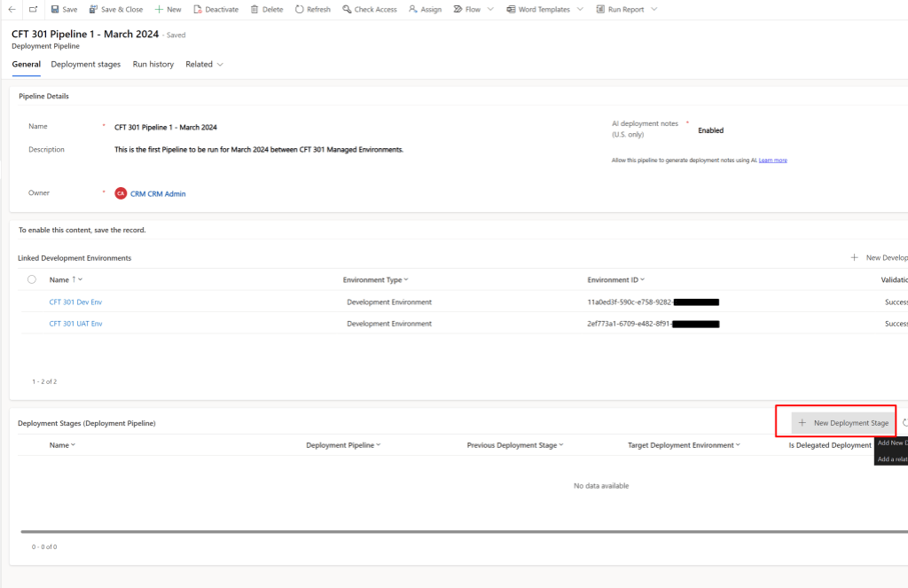Click the back navigation arrow
Viewport: 908px width, 588px height.
coord(11,9)
